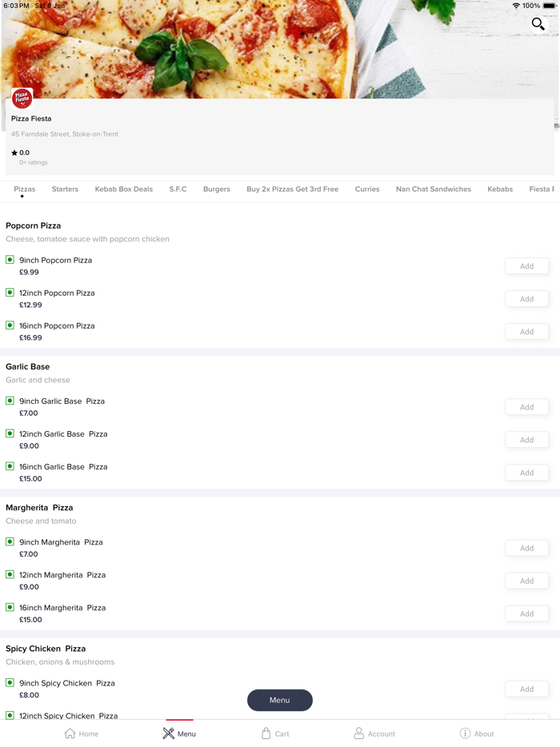The width and height of the screenshot is (560, 747).
Task: Add the 9inch Margherita Pizza
Action: point(526,548)
